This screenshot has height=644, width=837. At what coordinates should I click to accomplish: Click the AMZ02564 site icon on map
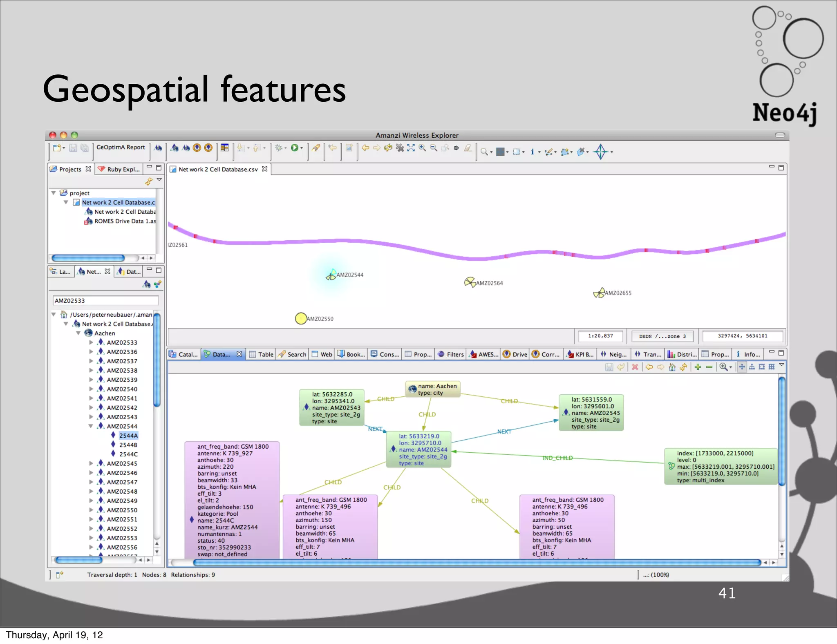470,282
